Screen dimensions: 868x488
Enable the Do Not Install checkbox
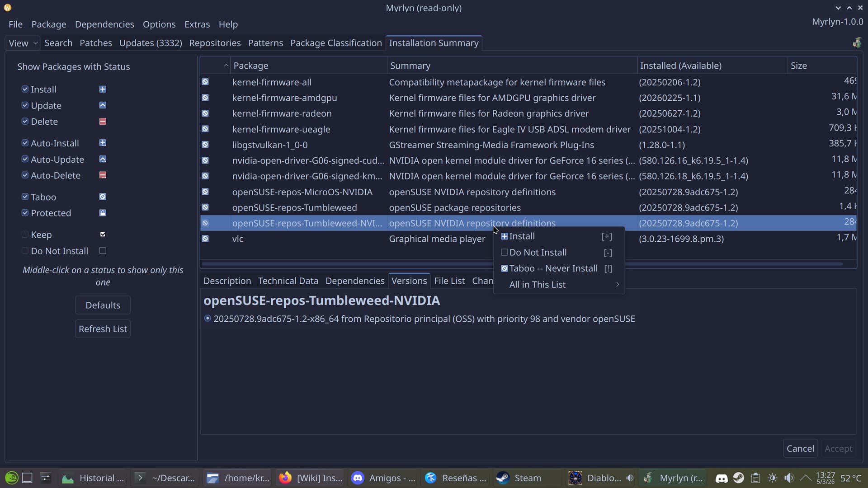(25, 251)
